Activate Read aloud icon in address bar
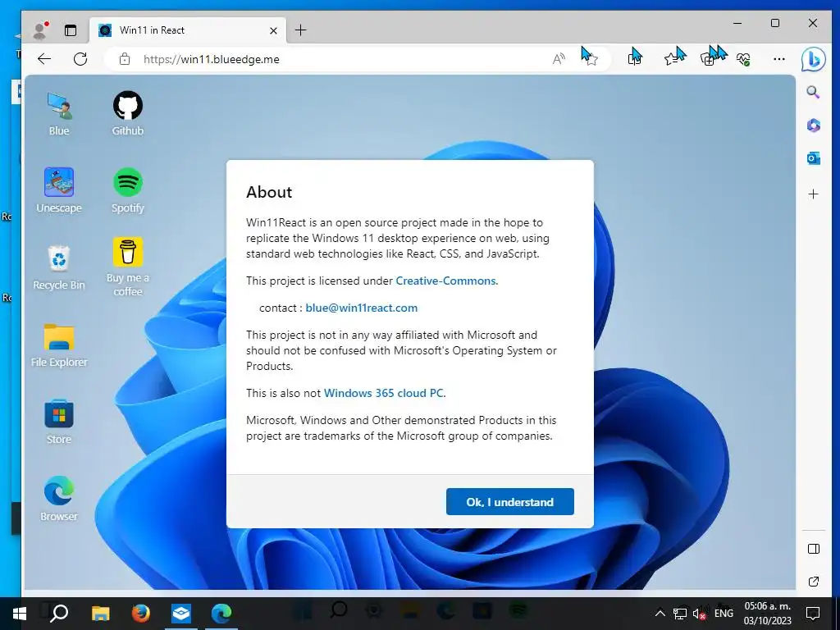 (559, 59)
